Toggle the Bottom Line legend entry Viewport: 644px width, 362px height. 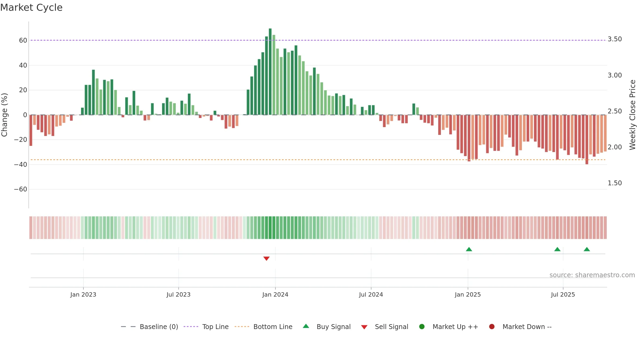coord(263,327)
